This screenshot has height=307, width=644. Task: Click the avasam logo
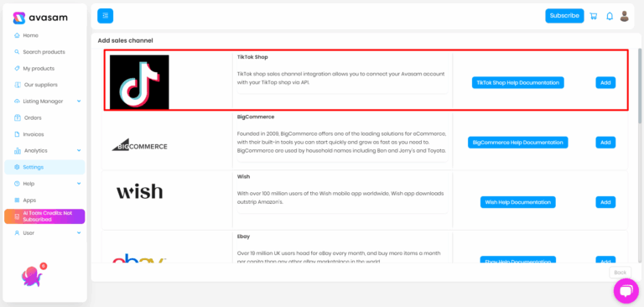(x=40, y=18)
